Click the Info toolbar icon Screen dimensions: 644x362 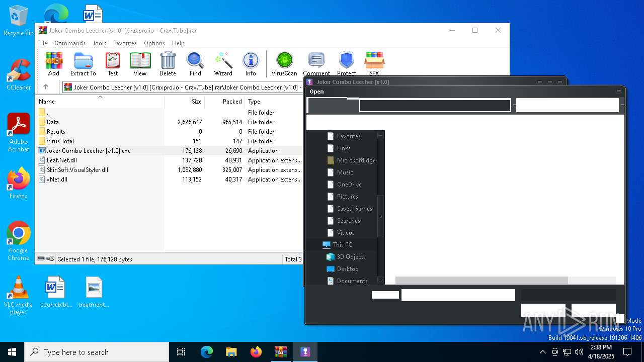[251, 64]
